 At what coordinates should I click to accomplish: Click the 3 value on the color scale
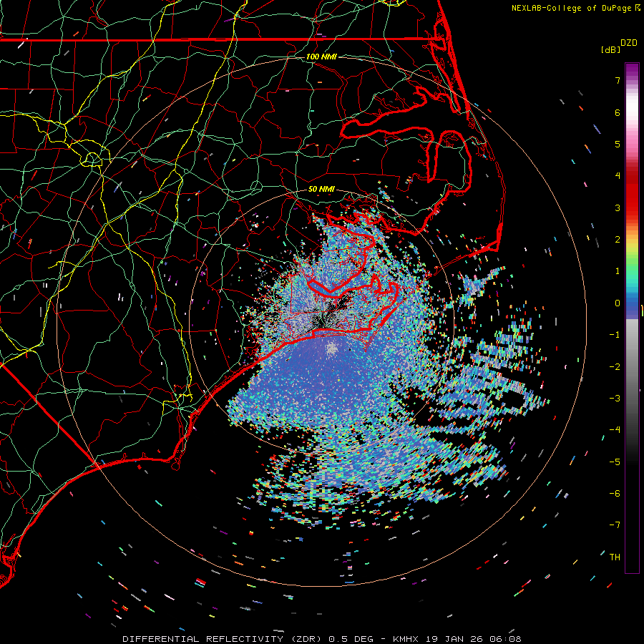coord(618,208)
